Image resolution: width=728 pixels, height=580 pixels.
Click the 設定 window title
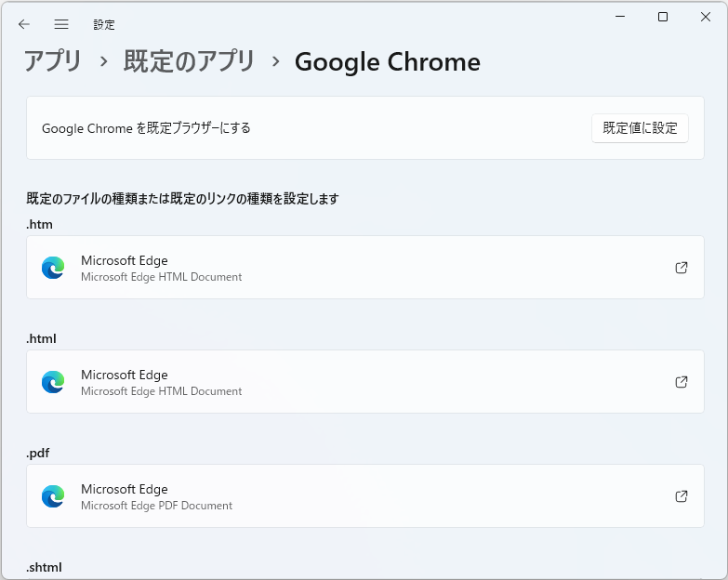[x=104, y=24]
